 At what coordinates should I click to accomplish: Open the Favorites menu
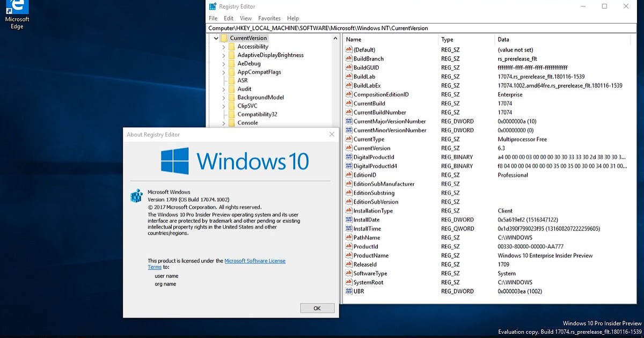269,18
